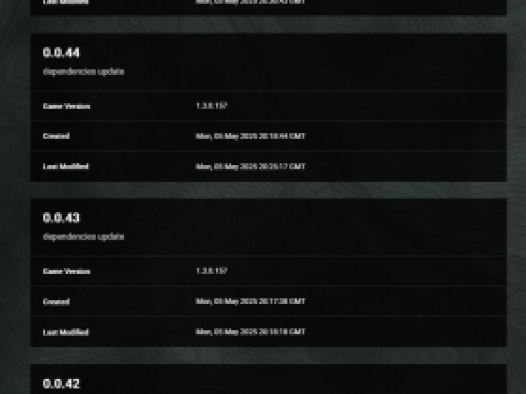Click the Game Version value in 0.0.44 card
526x394 pixels.
point(212,106)
